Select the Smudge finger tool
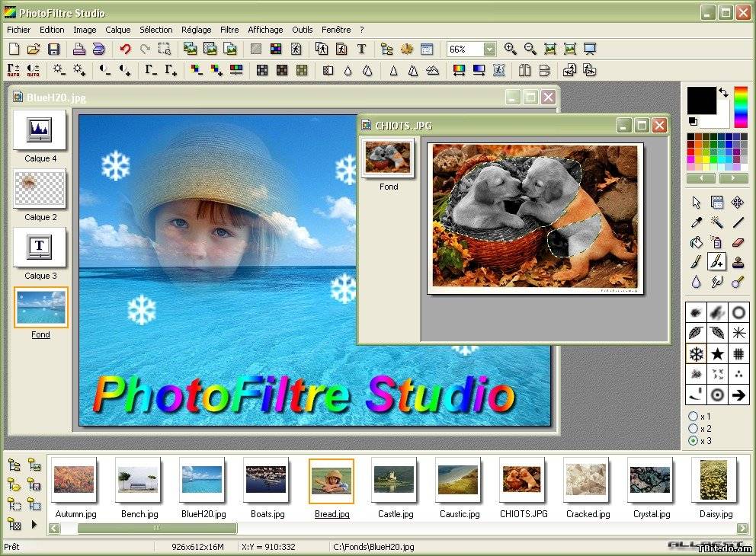This screenshot has width=756, height=556. (x=717, y=282)
